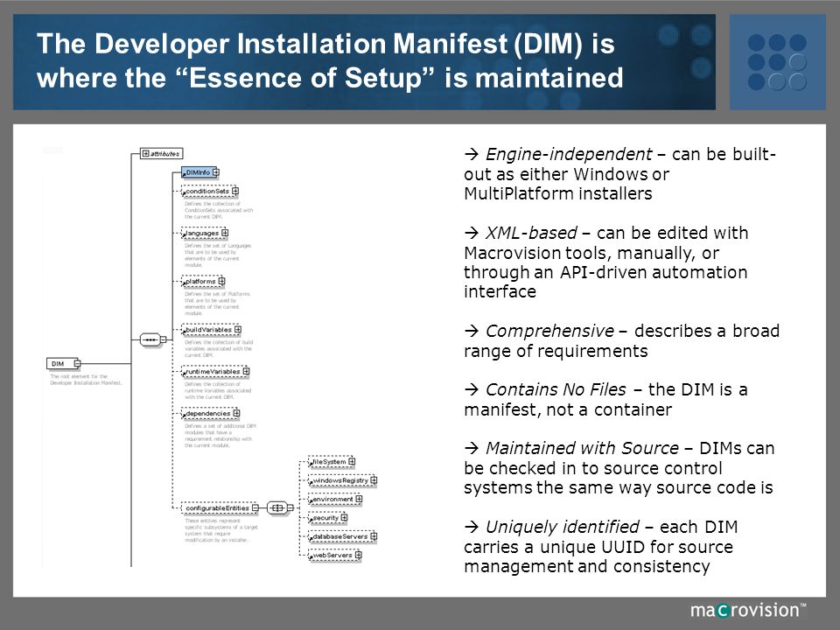This screenshot has height=630, width=840.
Task: Select the DIM root element box
Action: 61,364
